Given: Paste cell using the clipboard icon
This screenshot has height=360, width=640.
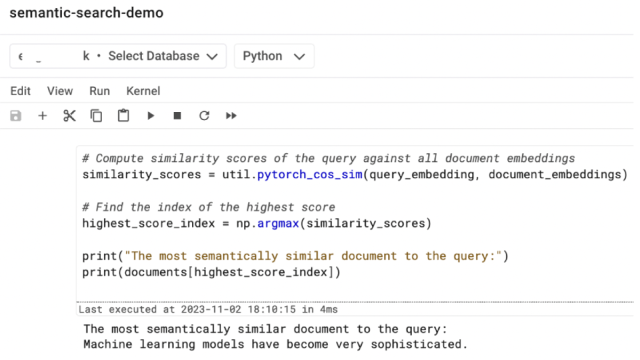Looking at the screenshot, I should point(123,116).
